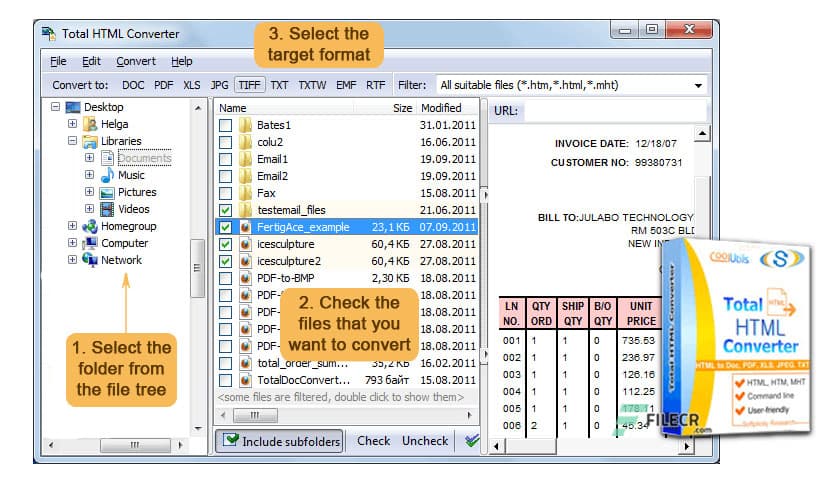Click the PDF-to-BMP file icon
836x484 pixels.
point(245,278)
